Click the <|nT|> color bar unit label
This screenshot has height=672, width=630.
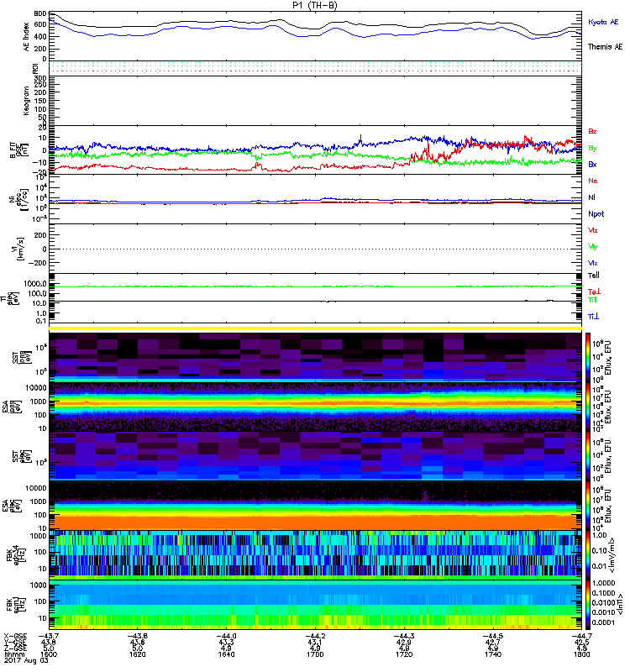click(x=619, y=604)
